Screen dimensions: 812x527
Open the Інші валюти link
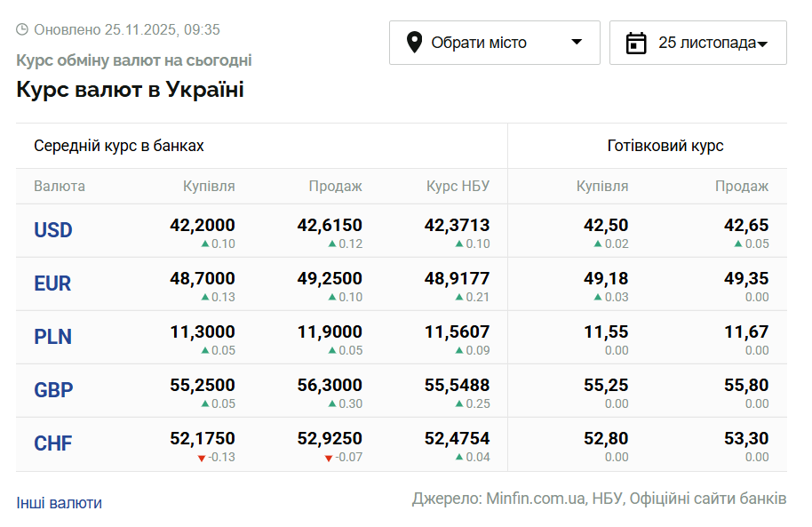tap(59, 503)
